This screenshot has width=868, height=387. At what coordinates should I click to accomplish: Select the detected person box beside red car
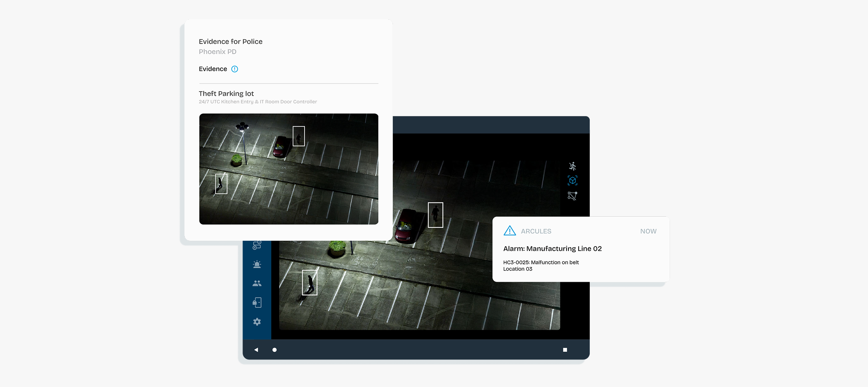point(435,215)
